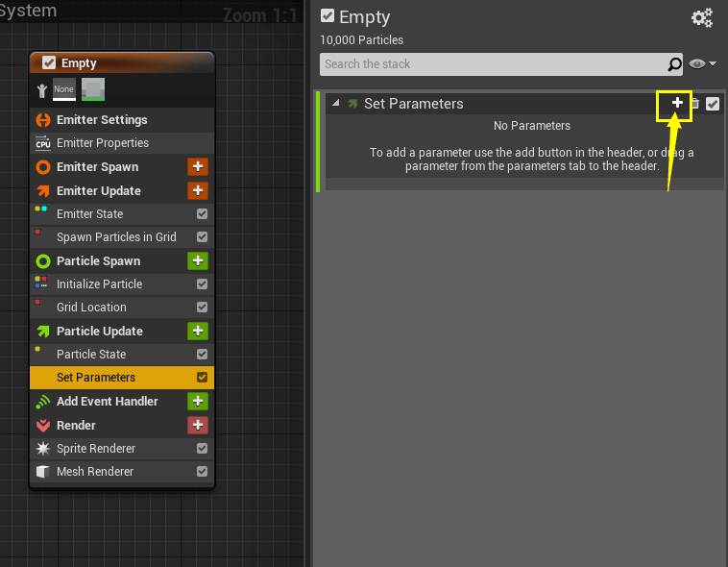Screen dimensions: 728x567
Task: Click the CPU icon for Emitter Properties
Action: click(x=43, y=143)
